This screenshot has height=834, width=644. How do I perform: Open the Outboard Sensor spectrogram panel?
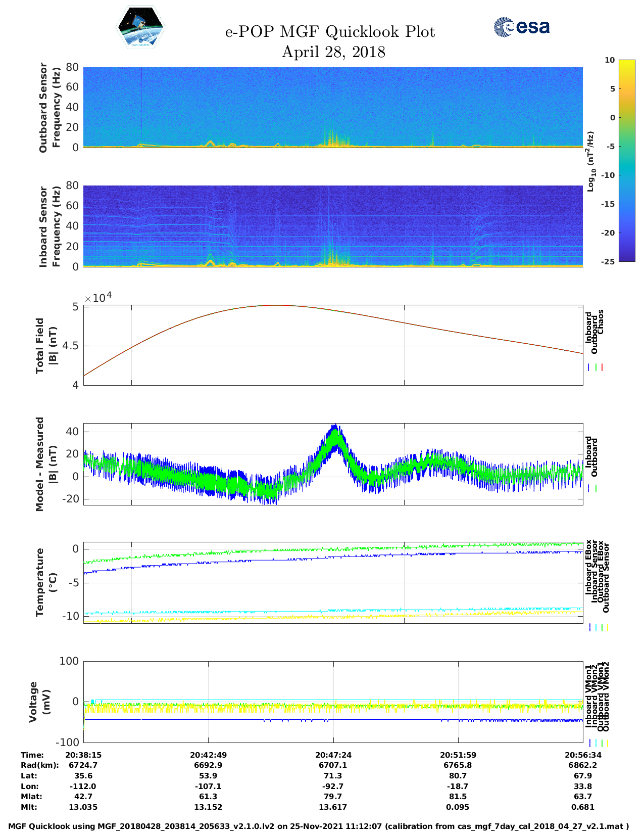coord(333,107)
